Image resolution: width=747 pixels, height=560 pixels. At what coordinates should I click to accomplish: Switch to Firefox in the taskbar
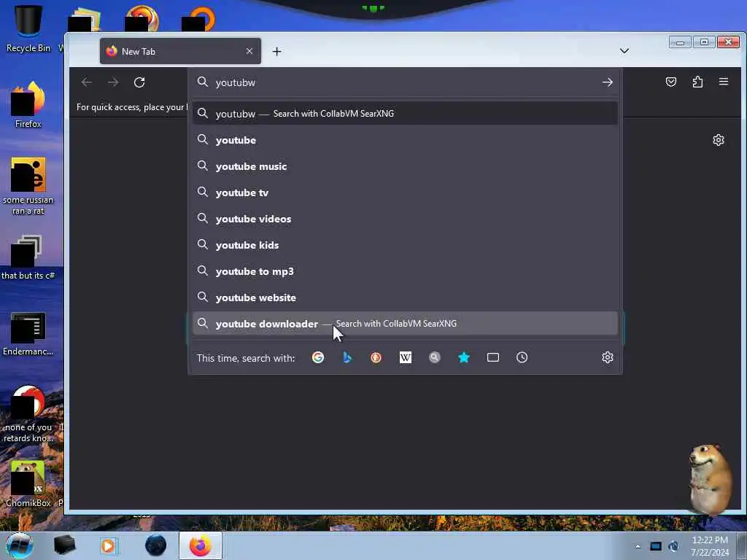201,545
